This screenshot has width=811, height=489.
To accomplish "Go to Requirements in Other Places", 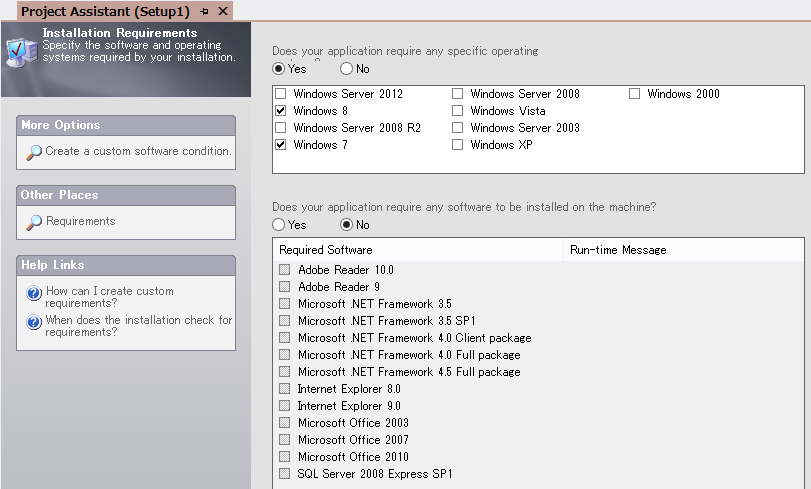I will click(x=81, y=221).
